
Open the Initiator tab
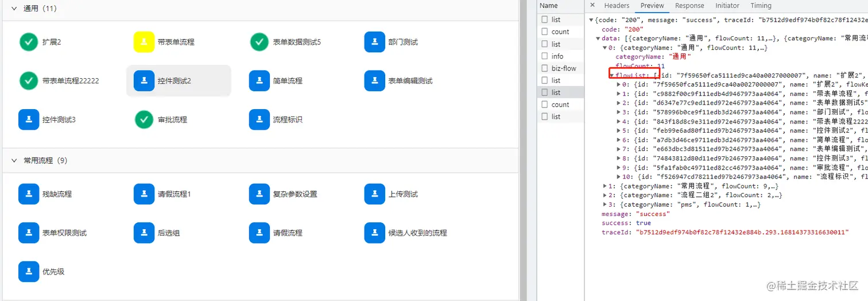[727, 6]
